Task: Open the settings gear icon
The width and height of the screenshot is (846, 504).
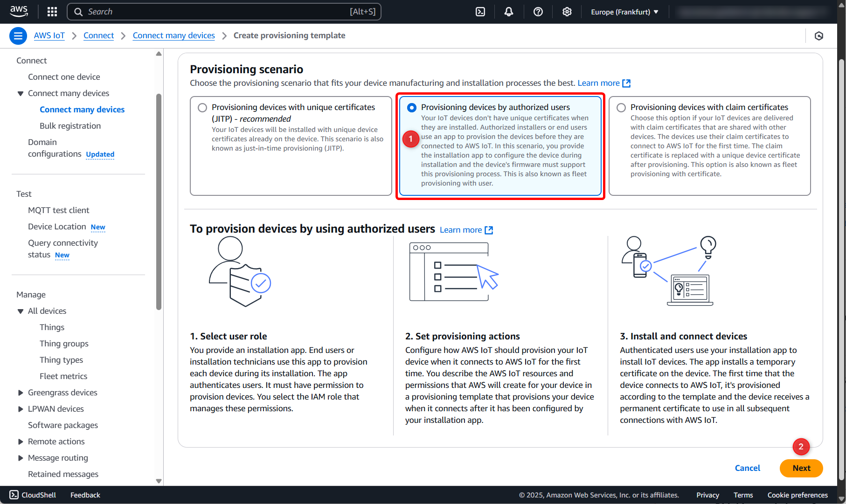Action: (567, 12)
